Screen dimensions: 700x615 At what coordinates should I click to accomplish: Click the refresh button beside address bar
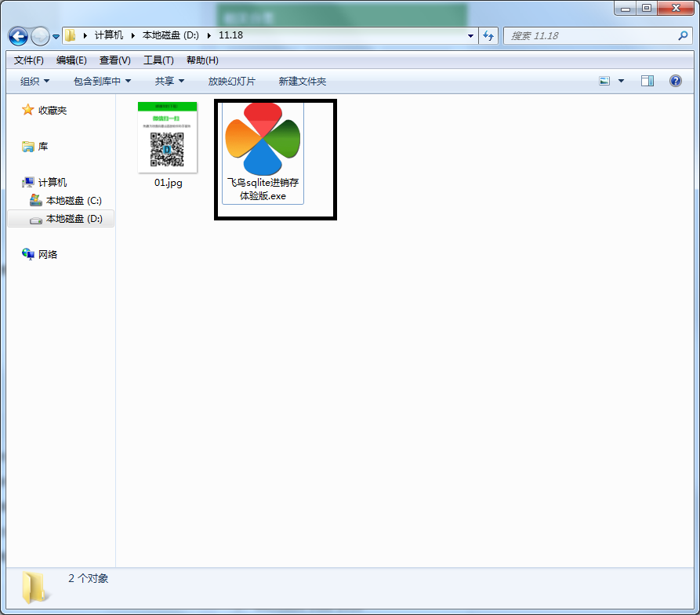488,36
